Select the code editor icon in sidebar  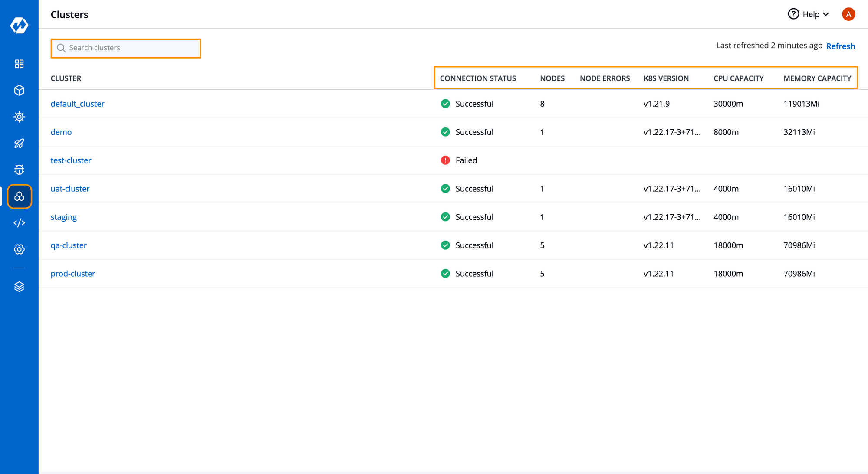(x=19, y=222)
